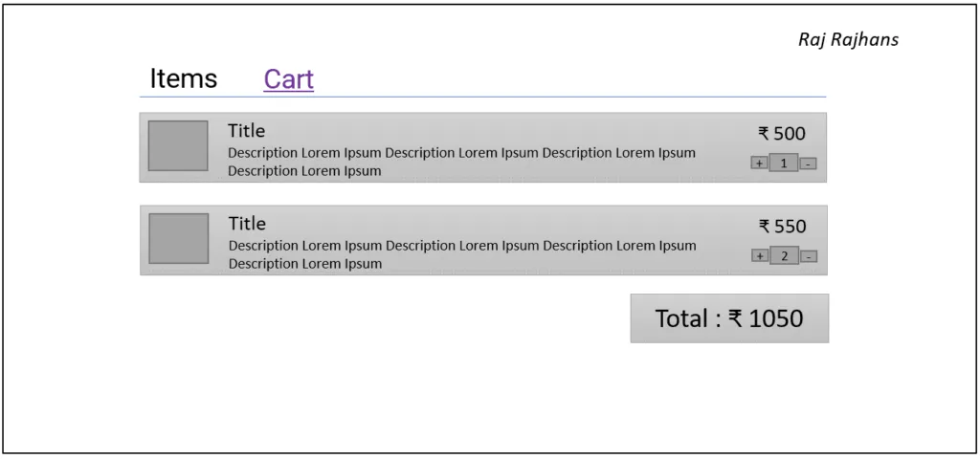Image resolution: width=980 pixels, height=459 pixels.
Task: Open the Cart tab
Action: [x=289, y=79]
